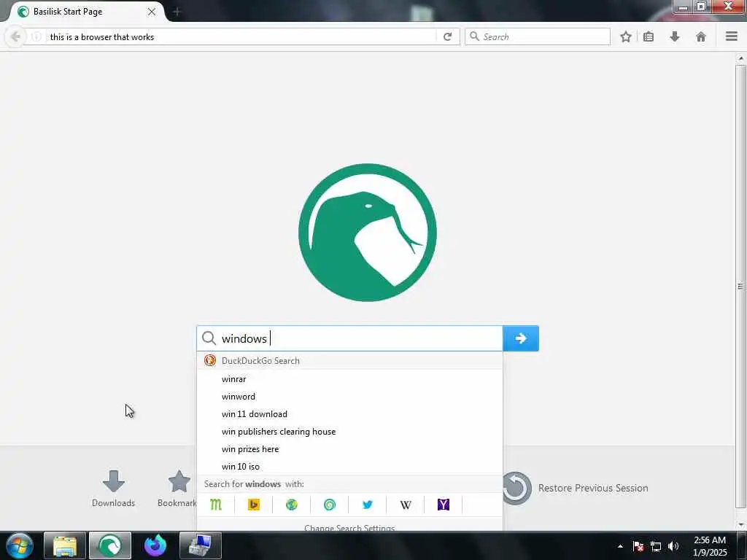
Task: Click the site information icon in the address bar
Action: 36,36
